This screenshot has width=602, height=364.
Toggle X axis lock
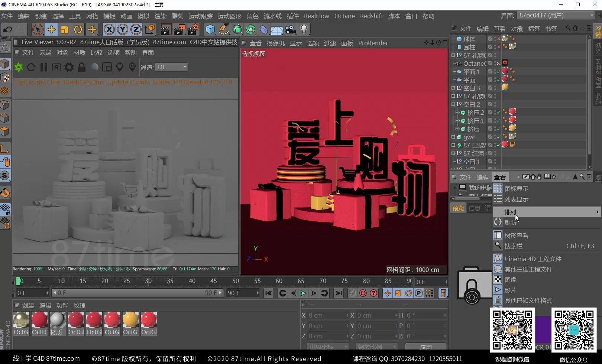coord(109,29)
